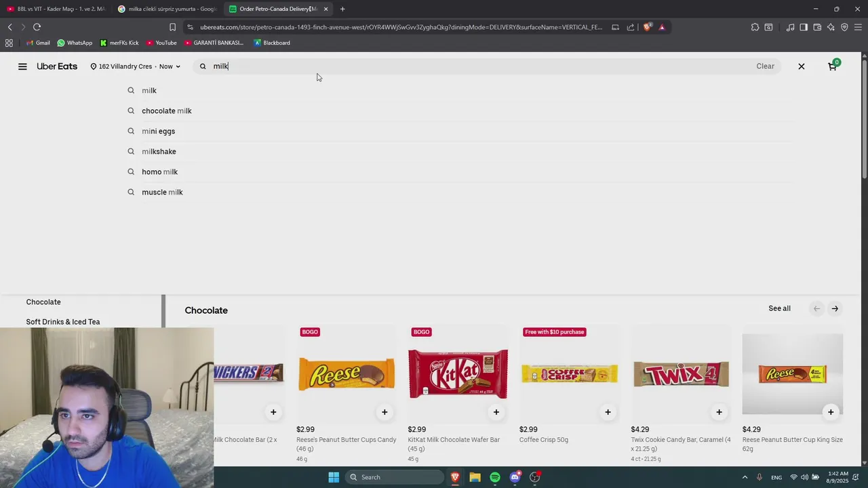868x488 pixels.
Task: Add KitKat Wafer Bar to cart
Action: tap(496, 412)
